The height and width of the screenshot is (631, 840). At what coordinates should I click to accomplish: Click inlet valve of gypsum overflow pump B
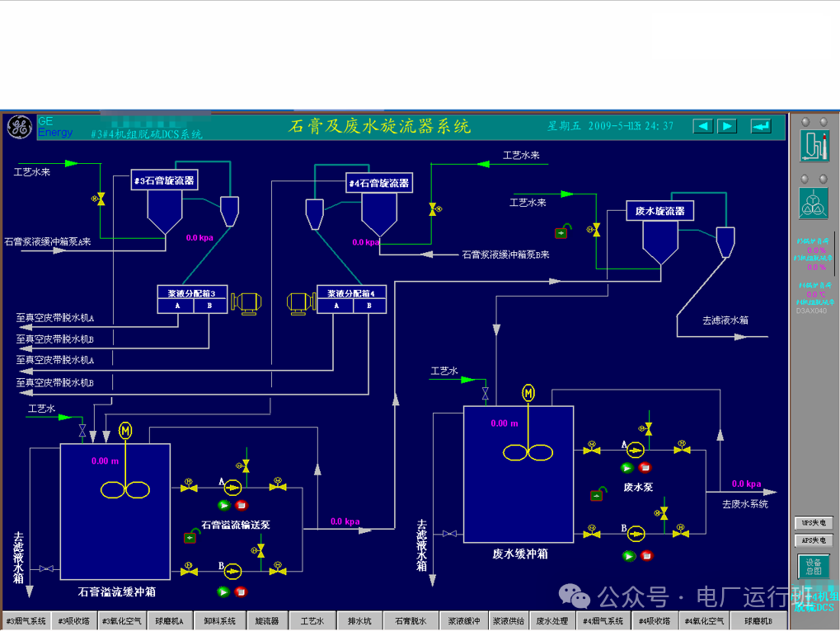[x=189, y=570]
